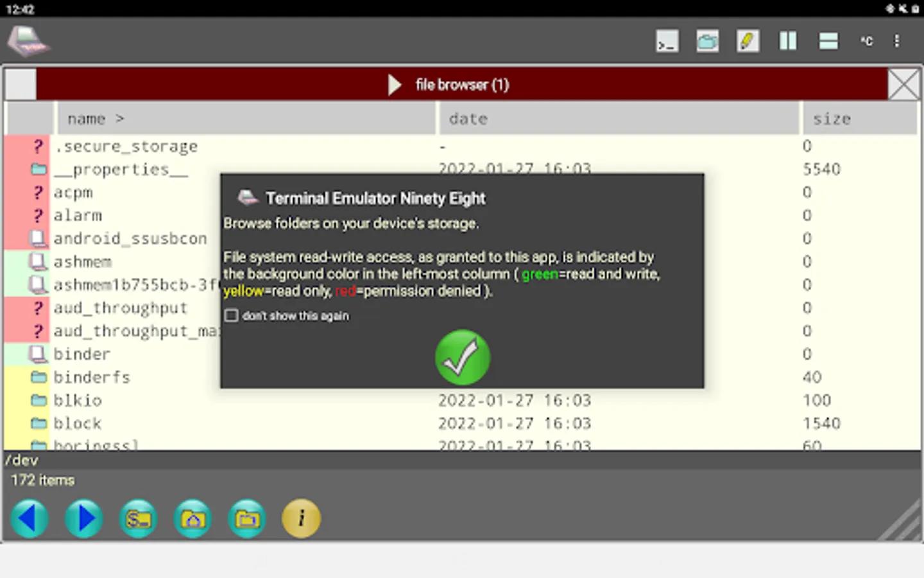
Task: Select the .secure_storage entry
Action: coord(126,146)
